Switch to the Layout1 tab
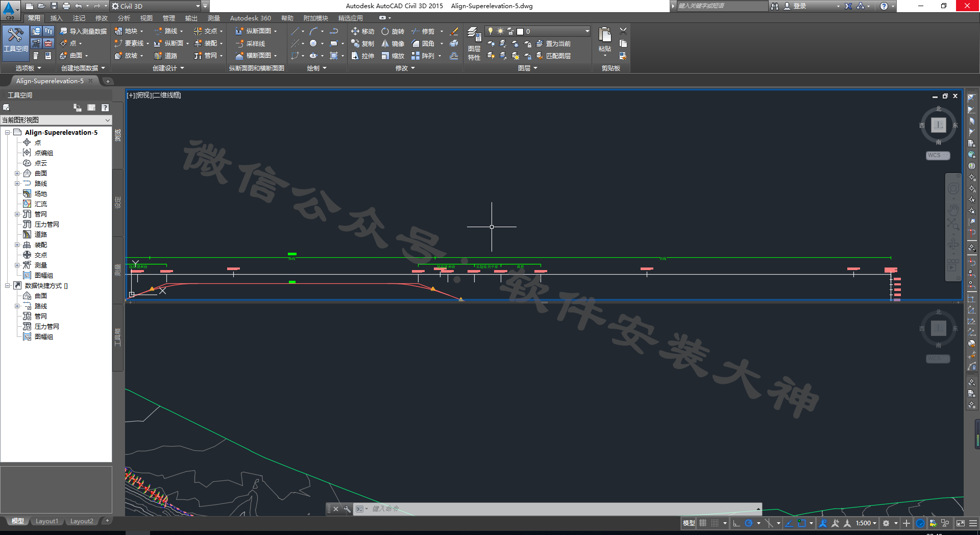The image size is (980, 535). (47, 521)
